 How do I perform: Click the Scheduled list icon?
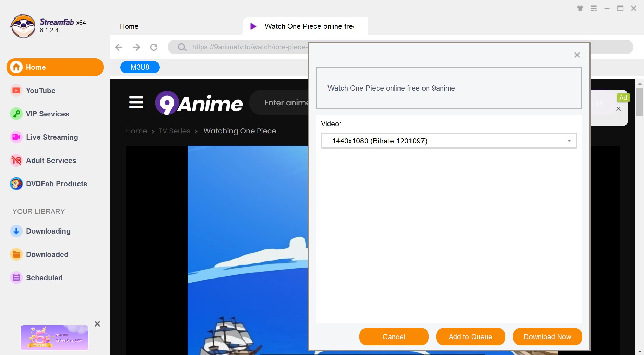16,278
